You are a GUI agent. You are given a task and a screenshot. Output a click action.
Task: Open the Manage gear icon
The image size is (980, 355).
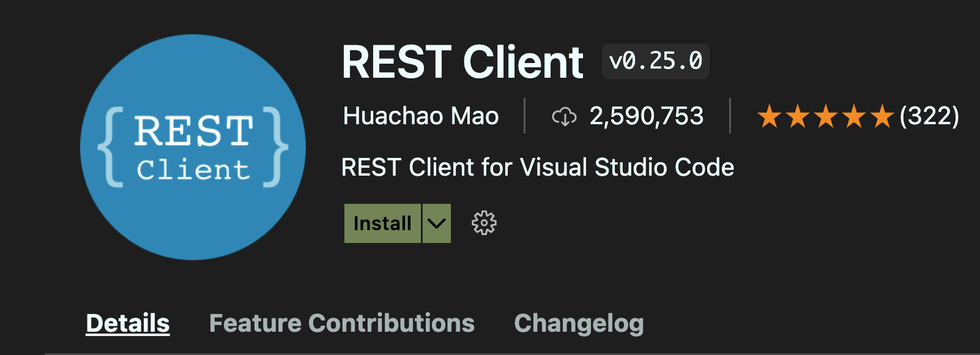[x=484, y=223]
